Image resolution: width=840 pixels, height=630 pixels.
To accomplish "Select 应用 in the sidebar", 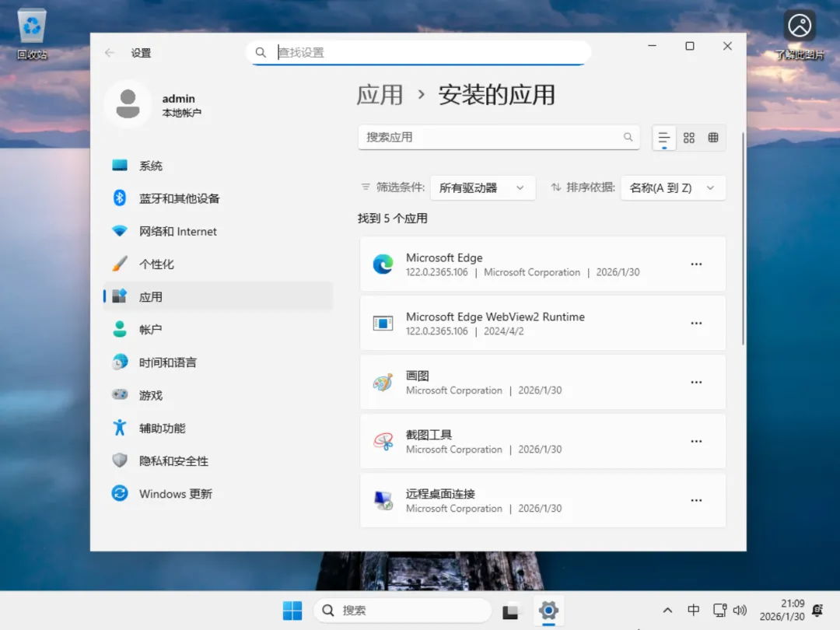I will point(218,297).
